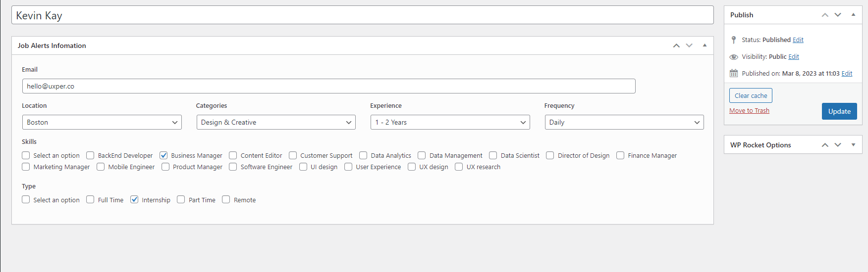Edit the Published status link
Screen dimensions: 868x272
tap(798, 40)
